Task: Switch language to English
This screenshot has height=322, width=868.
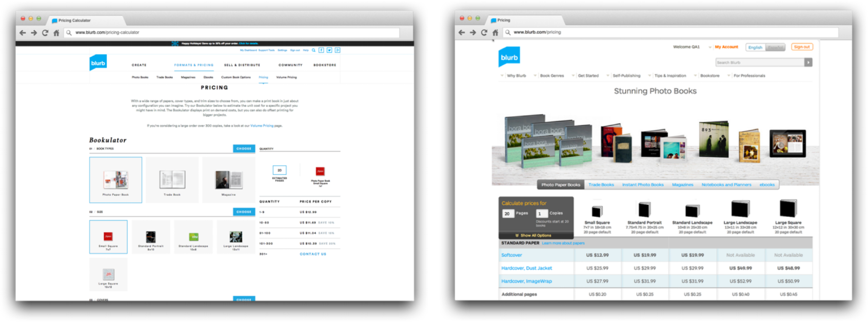Action: tap(755, 47)
